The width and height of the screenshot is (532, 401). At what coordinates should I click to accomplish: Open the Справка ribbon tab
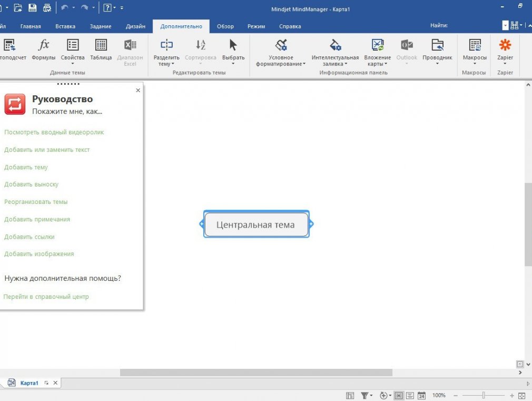click(290, 26)
